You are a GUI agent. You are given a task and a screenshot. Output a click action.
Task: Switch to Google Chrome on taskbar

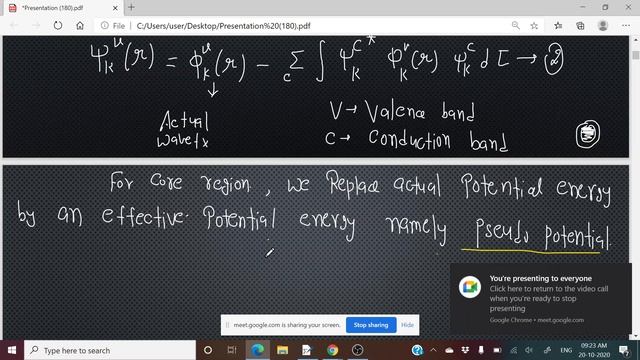tap(332, 350)
